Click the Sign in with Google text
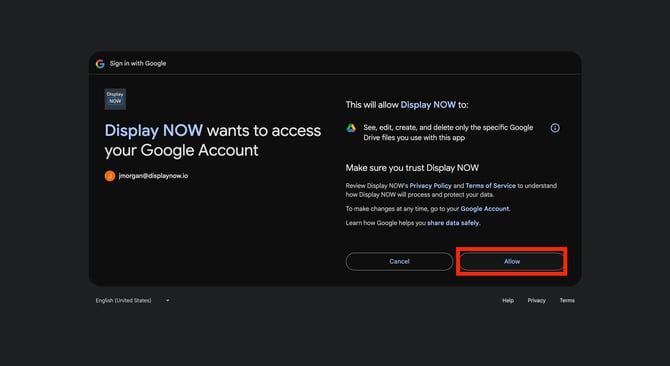Screen dimensions: 670x366 point(138,64)
